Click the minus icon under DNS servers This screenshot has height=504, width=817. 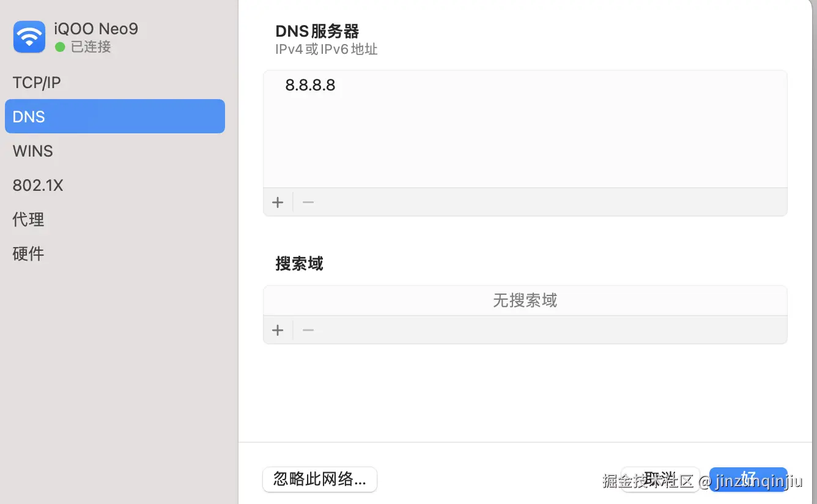point(308,202)
